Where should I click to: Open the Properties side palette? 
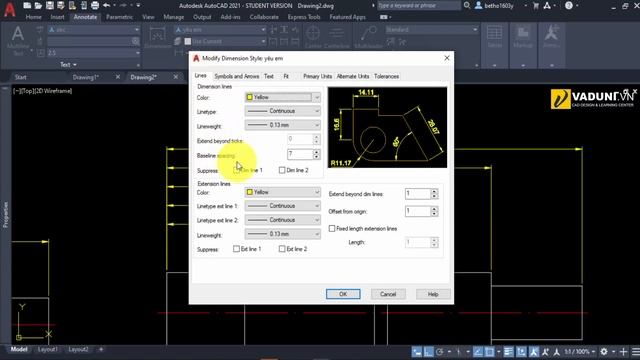coord(5,214)
